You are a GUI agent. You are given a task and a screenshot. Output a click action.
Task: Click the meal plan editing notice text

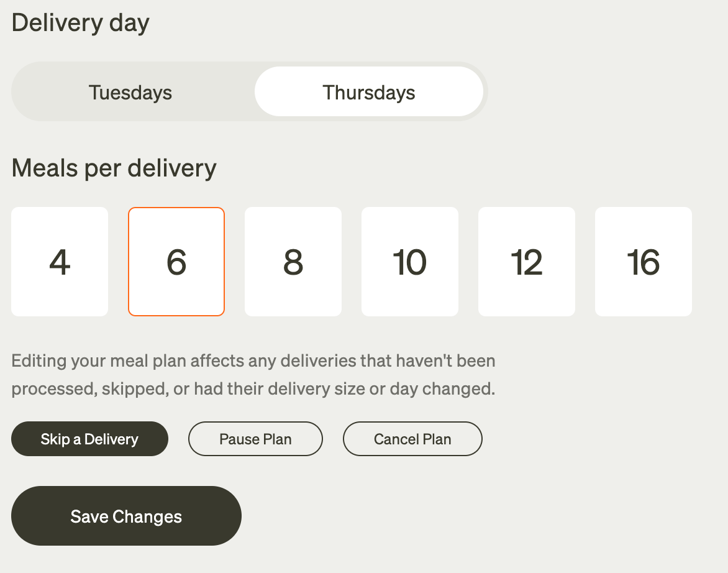[253, 375]
